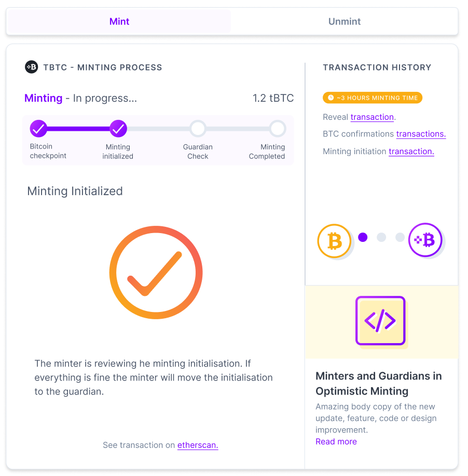Switch to the Unmint tab
The width and height of the screenshot is (468, 476).
pos(344,21)
